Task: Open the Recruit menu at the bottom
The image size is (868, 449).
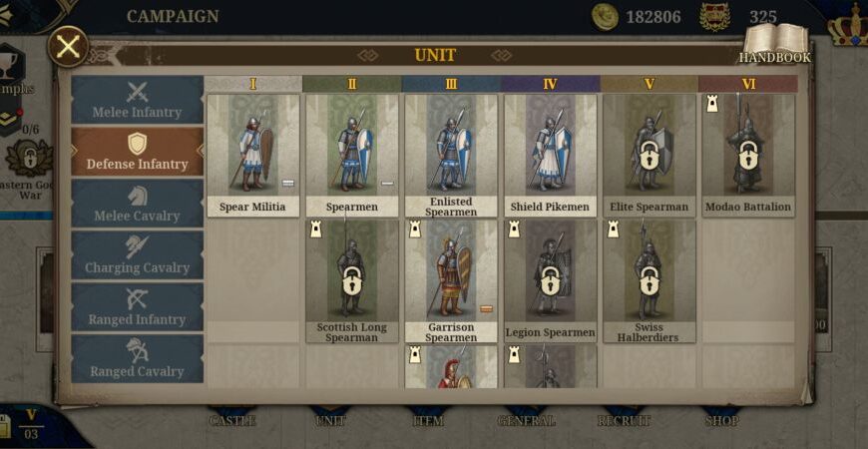Action: [x=624, y=420]
